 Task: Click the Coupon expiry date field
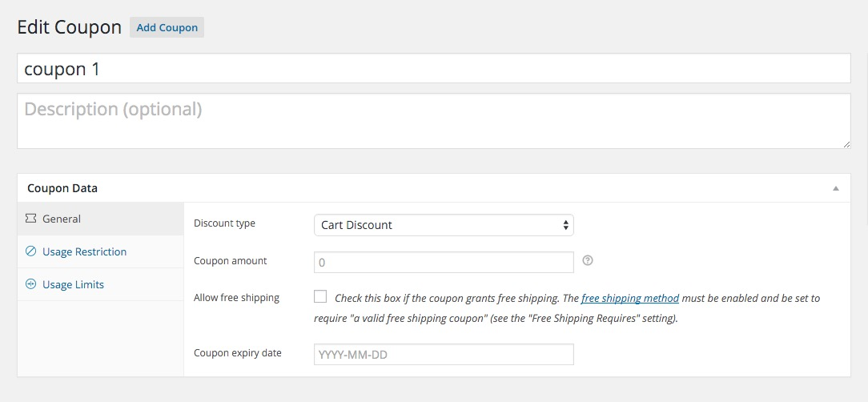point(444,354)
